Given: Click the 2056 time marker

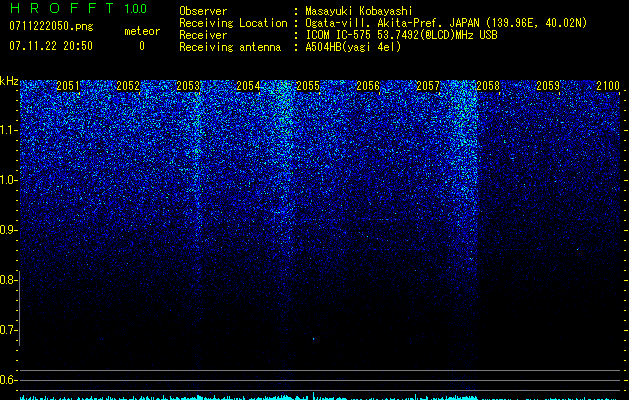Looking at the screenshot, I should [x=368, y=86].
